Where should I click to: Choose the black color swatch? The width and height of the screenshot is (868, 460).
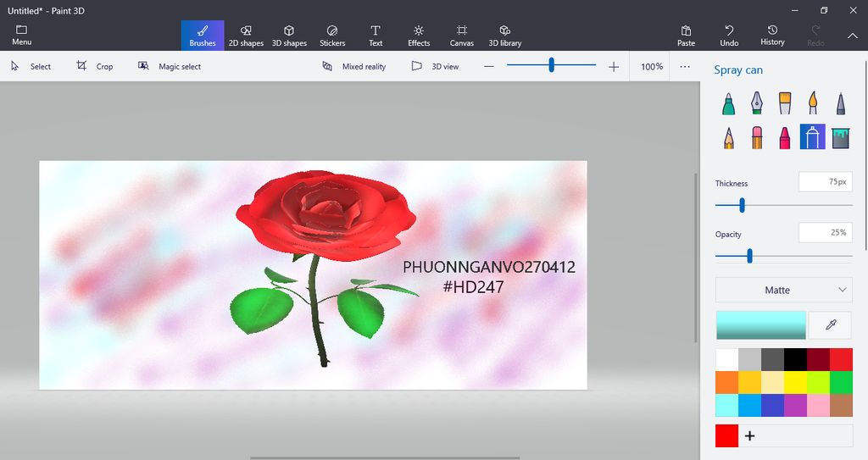795,359
